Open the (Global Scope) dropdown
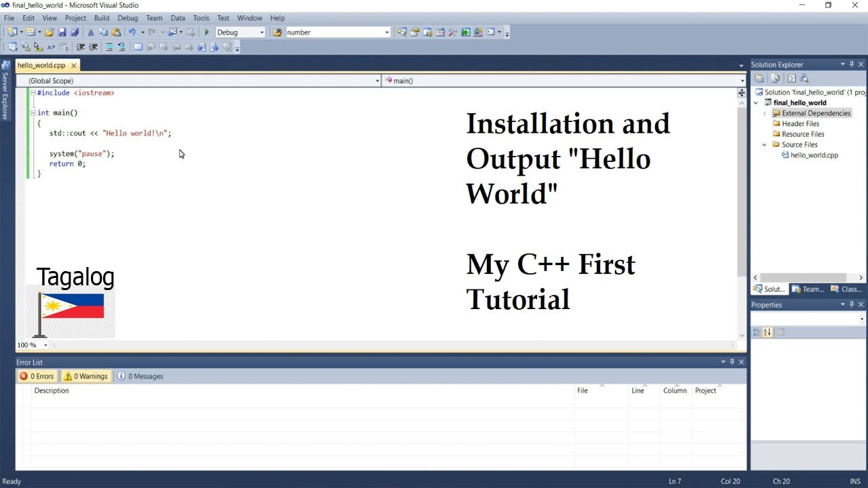This screenshot has height=488, width=868. (378, 81)
